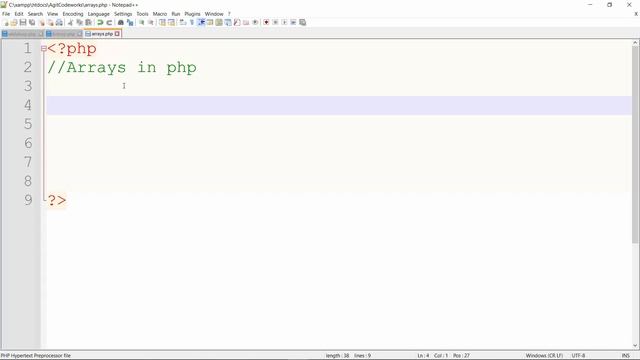Open the Window menu

coord(214,14)
